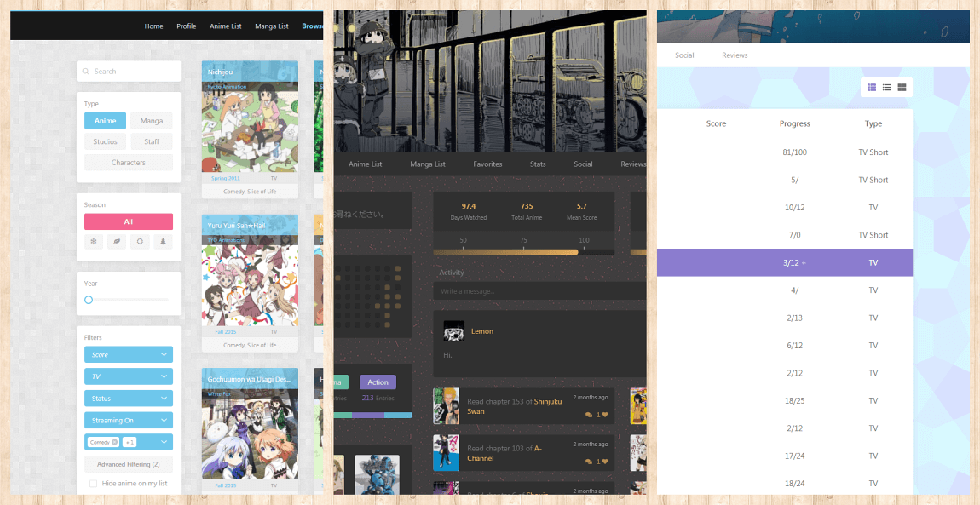Screen dimensions: 980x505
Task: Click the Search input field
Action: click(x=129, y=72)
